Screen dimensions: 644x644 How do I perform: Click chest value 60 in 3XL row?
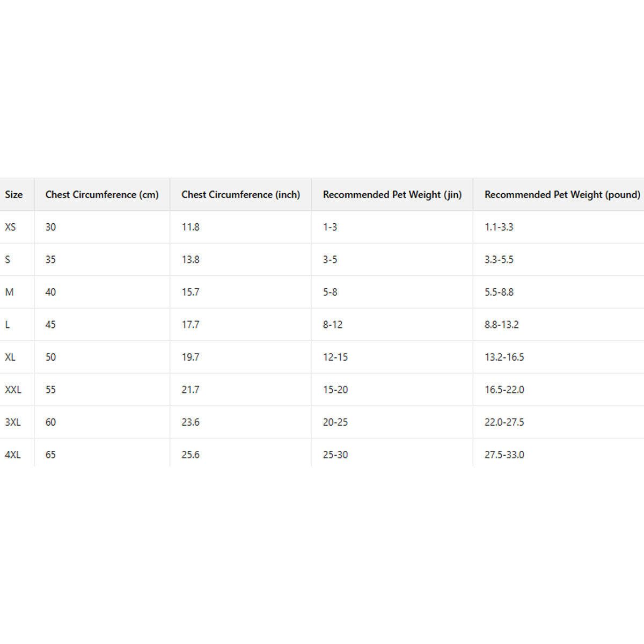pos(50,422)
